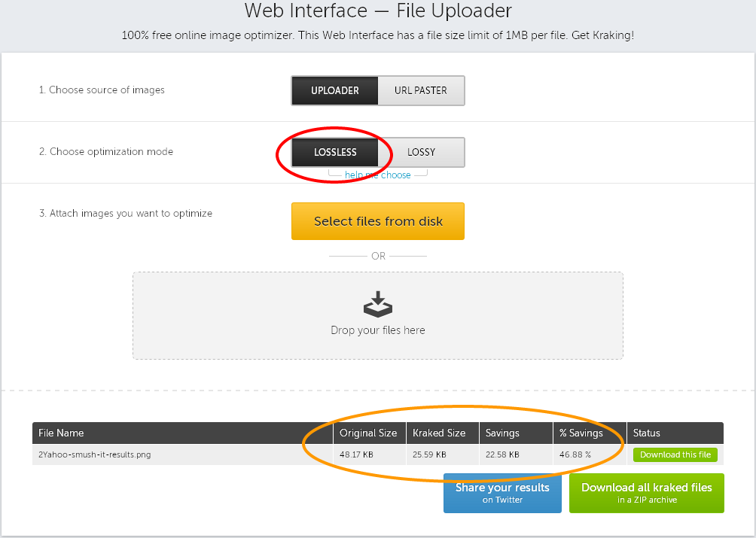Click the Kraked Size column header
Image resolution: width=756 pixels, height=538 pixels.
tap(443, 433)
